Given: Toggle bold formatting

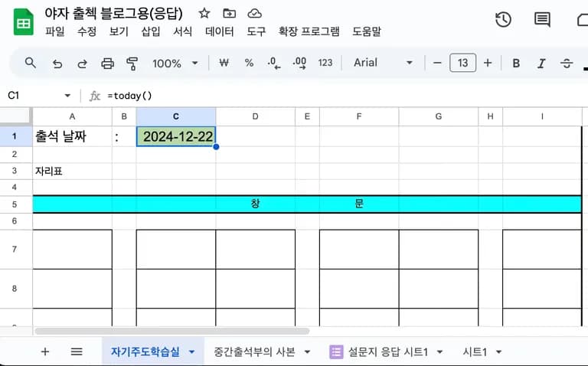Looking at the screenshot, I should coord(516,63).
